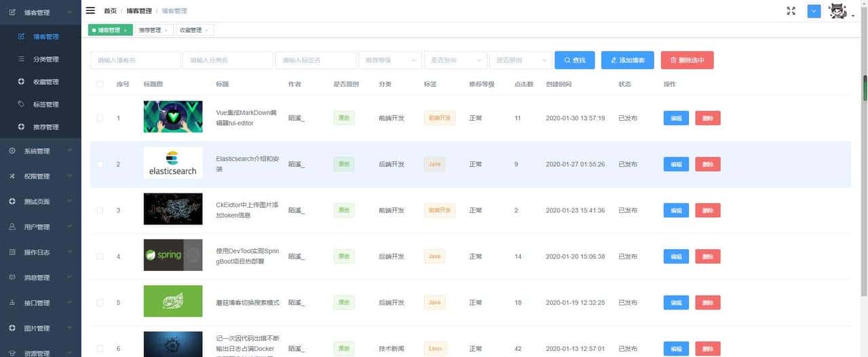
Task: Delete the CkEditor中上传图片 row
Action: tap(708, 210)
